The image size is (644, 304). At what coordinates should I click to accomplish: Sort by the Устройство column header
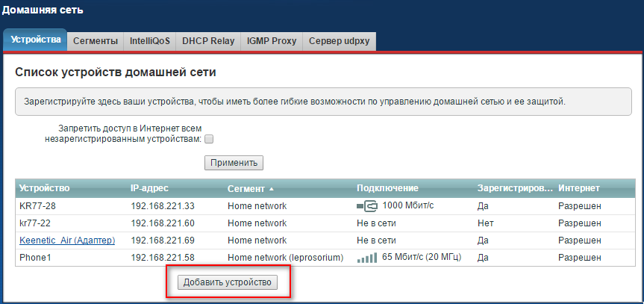coord(44,188)
